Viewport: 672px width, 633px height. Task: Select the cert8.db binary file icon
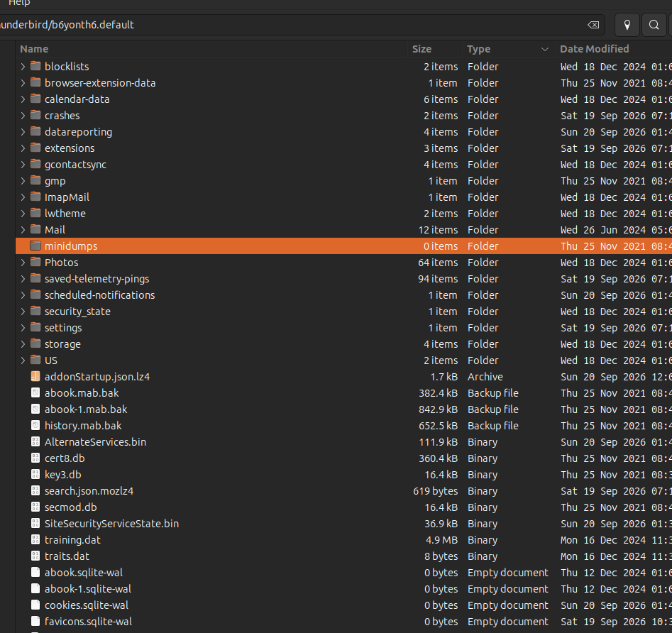click(x=35, y=458)
